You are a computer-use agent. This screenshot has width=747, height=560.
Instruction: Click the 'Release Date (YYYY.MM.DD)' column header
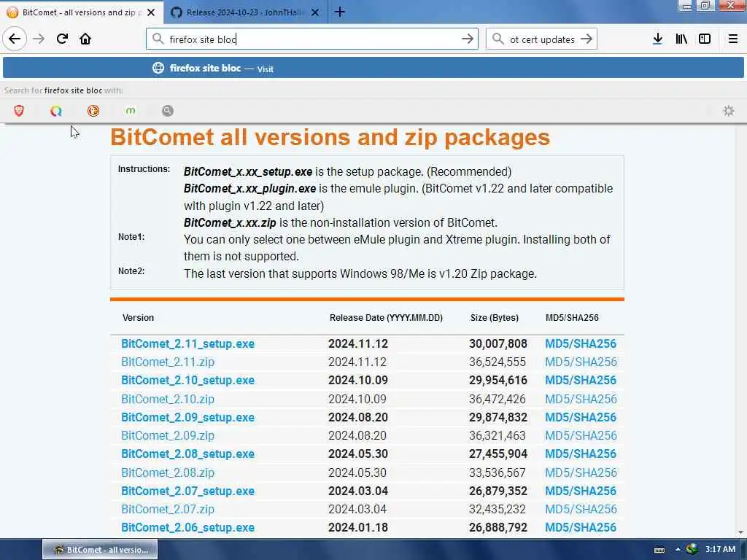386,318
